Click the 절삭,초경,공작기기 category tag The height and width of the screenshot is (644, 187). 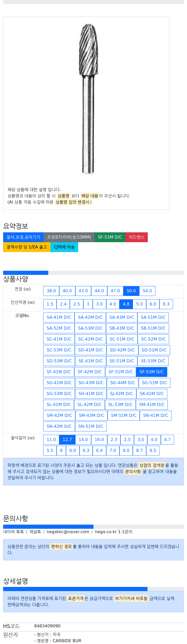23,237
